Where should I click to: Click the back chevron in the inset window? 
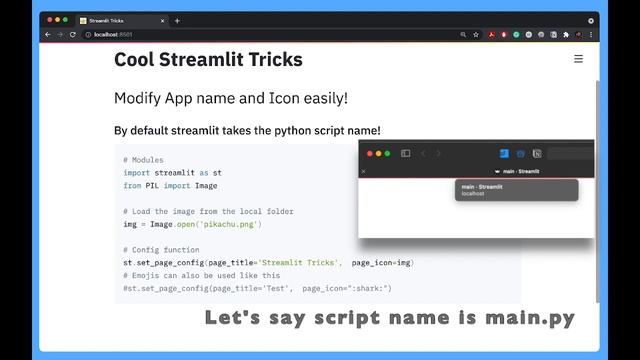(424, 153)
